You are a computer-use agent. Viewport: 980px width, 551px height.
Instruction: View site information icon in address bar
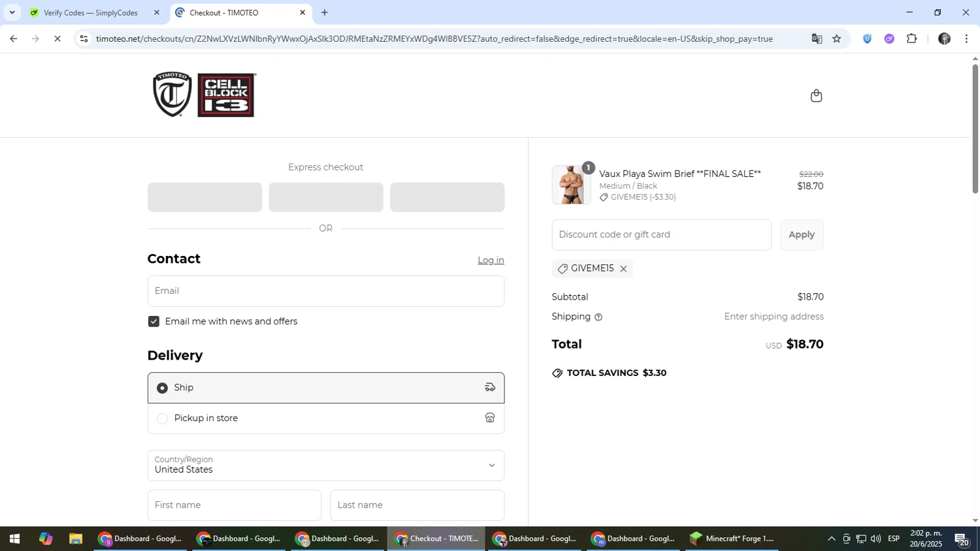84,39
